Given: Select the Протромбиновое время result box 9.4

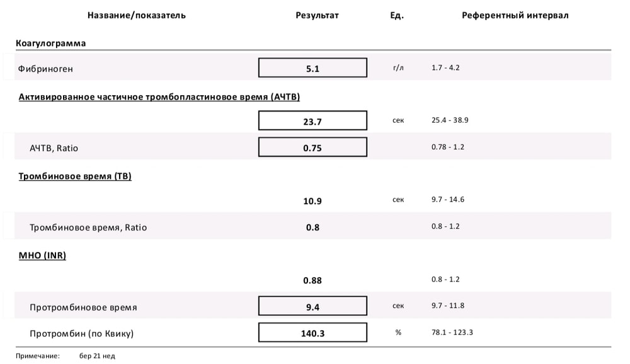Looking at the screenshot, I should point(312,307).
